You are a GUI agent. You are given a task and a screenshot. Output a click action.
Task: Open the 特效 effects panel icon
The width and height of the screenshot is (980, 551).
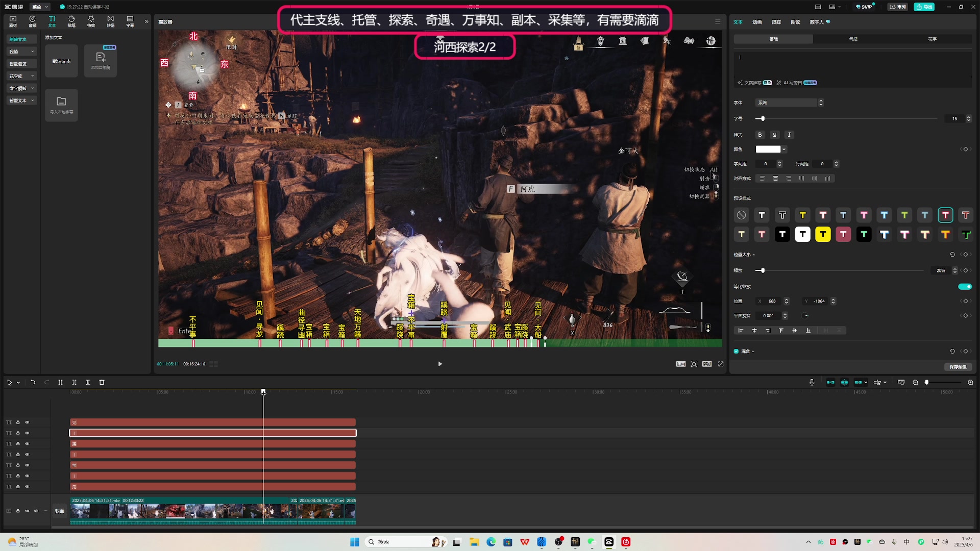[91, 21]
